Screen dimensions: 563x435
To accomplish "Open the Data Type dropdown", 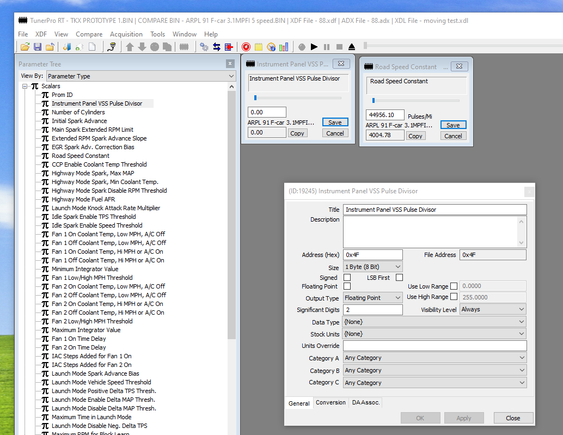I will (x=435, y=322).
